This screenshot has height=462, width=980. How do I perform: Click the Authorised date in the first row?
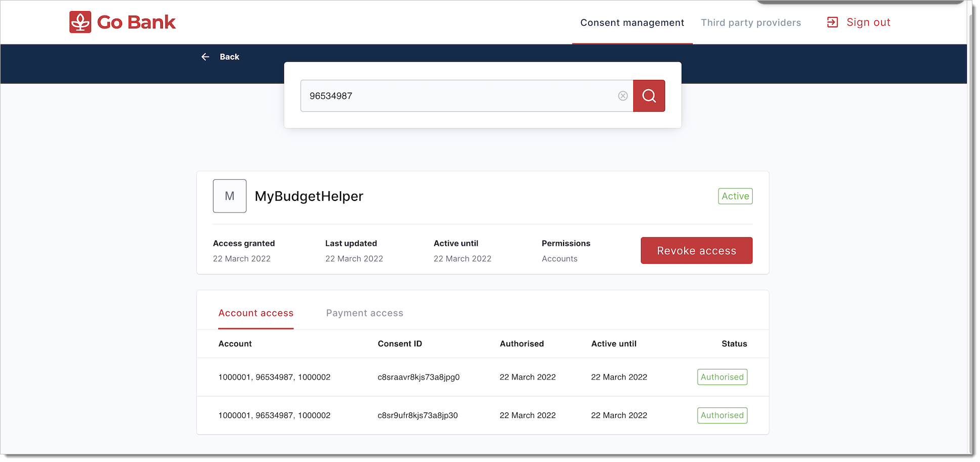pyautogui.click(x=528, y=377)
